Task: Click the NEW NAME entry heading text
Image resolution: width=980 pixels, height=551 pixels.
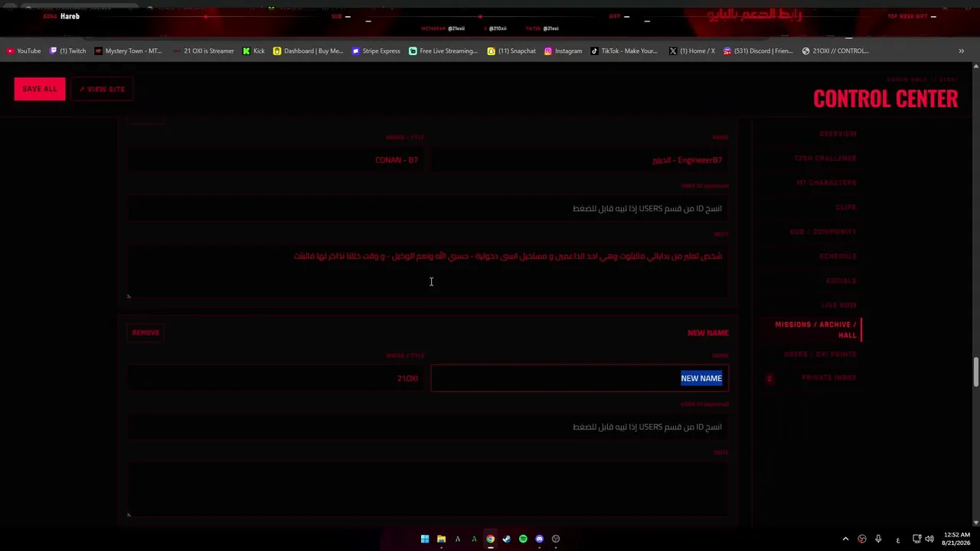Action: pos(707,333)
